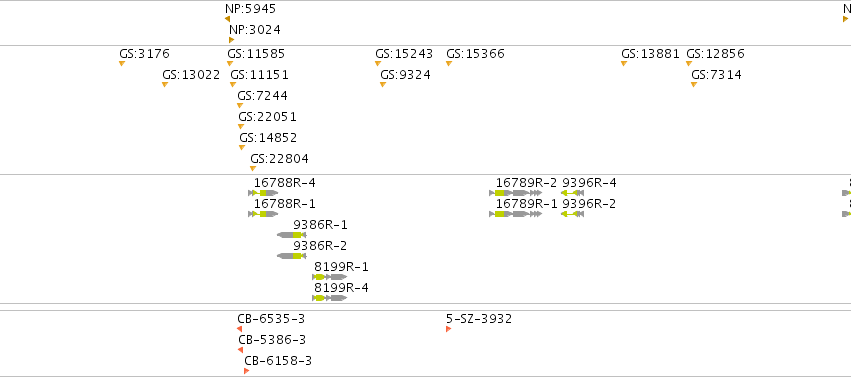Select the 9396R-4 transcript glyph
Screen dimensions: 851x377
tap(573, 193)
